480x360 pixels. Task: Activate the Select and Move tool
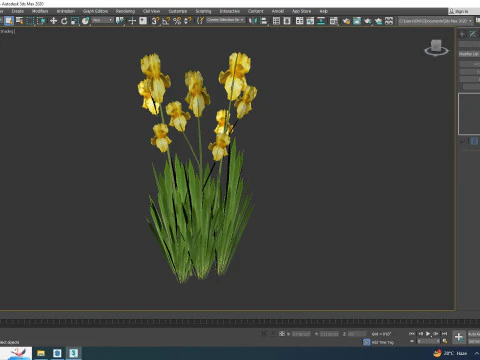(53, 21)
